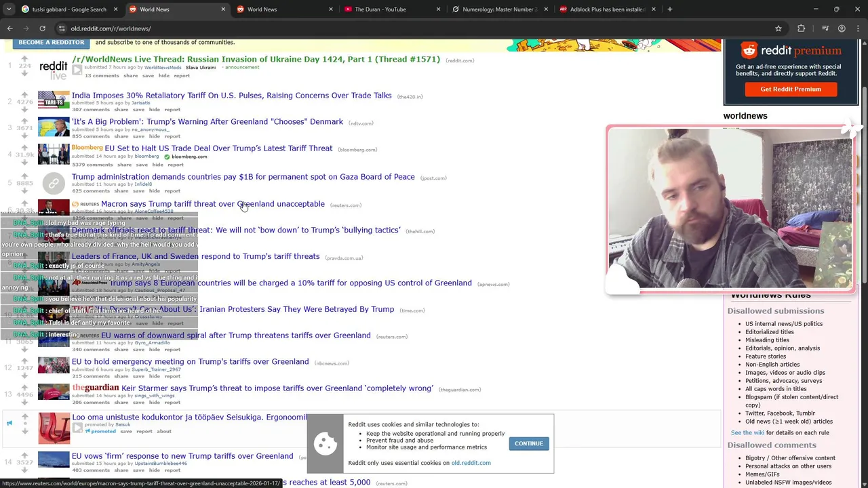Image resolution: width=868 pixels, height=488 pixels.
Task: Click the Get Reddit Premium button
Action: (x=791, y=89)
